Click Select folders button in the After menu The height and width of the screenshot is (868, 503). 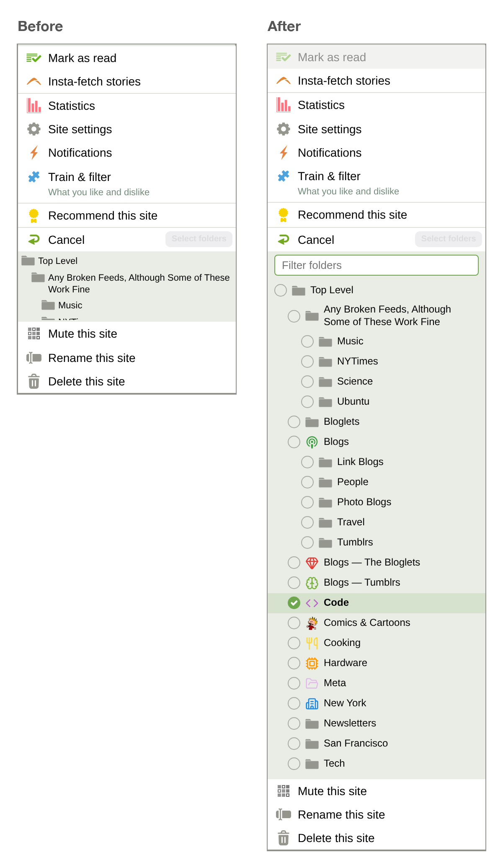[449, 239]
